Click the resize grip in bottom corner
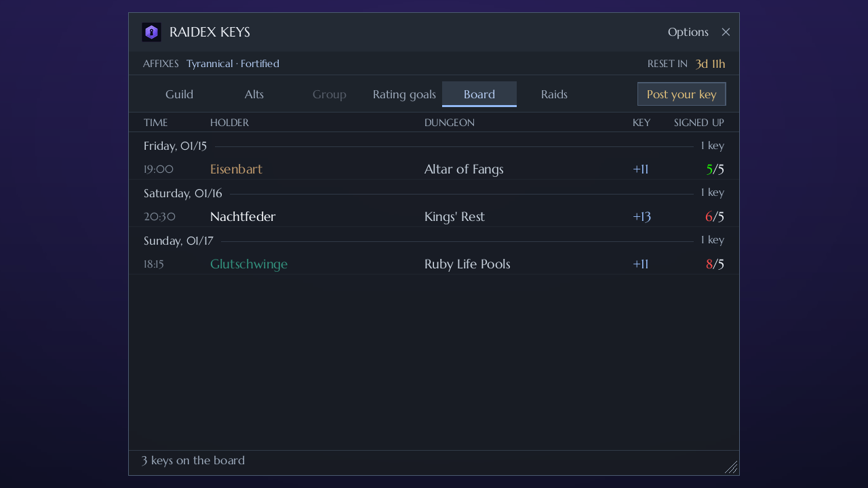Image resolution: width=868 pixels, height=488 pixels. (731, 467)
